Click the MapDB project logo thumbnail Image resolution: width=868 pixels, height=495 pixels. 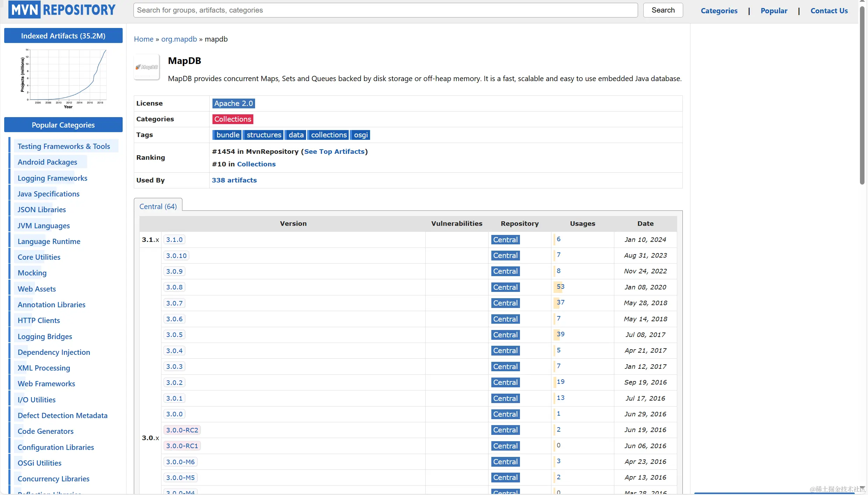point(147,67)
